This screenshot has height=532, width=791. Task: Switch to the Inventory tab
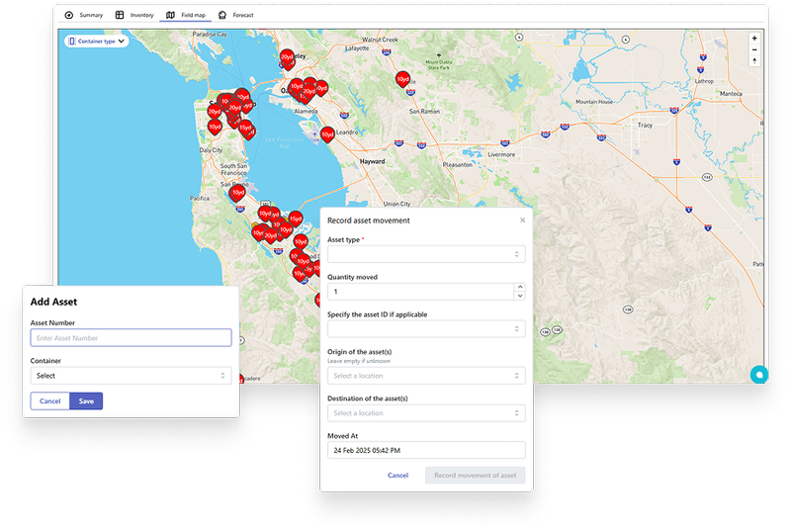coord(135,16)
